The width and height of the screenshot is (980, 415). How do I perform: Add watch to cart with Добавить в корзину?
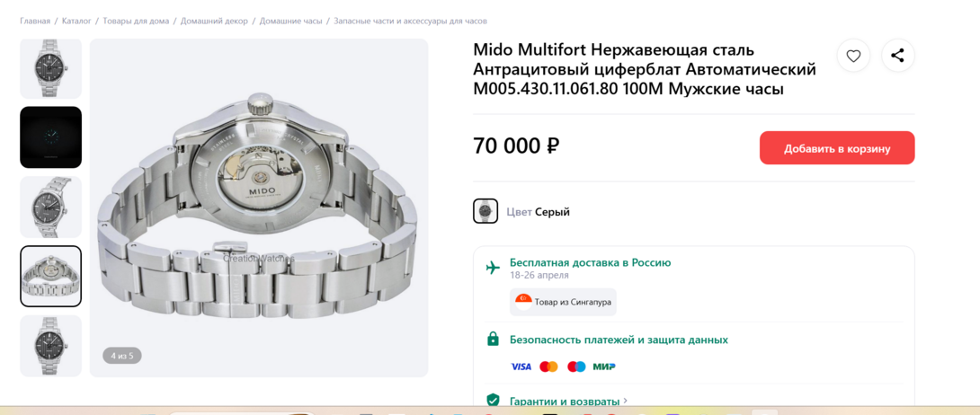click(837, 148)
